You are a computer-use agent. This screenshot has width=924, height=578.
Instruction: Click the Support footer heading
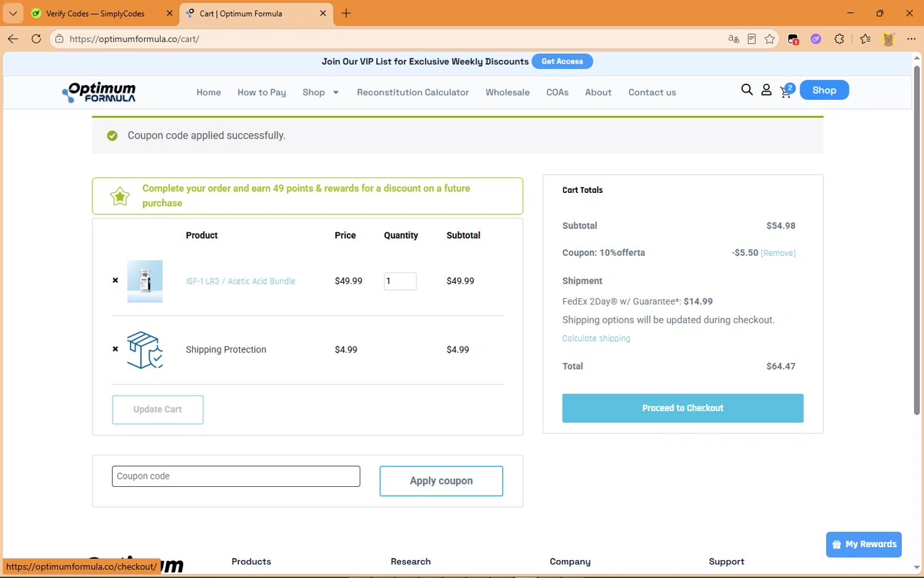click(x=726, y=561)
